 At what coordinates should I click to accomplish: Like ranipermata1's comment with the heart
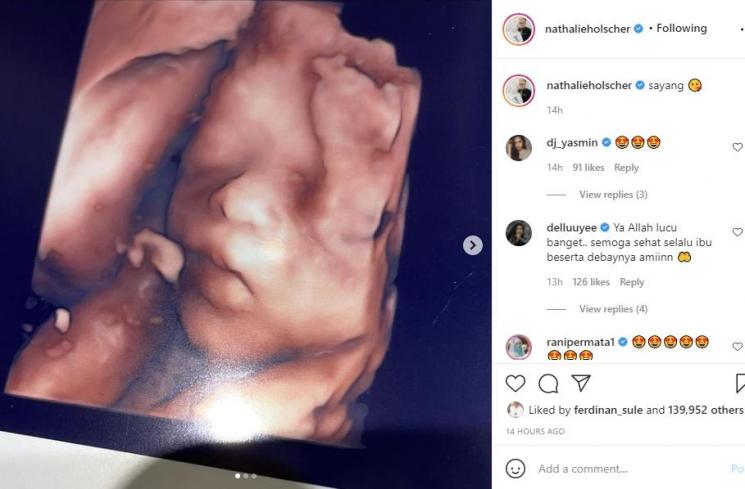[x=737, y=347]
